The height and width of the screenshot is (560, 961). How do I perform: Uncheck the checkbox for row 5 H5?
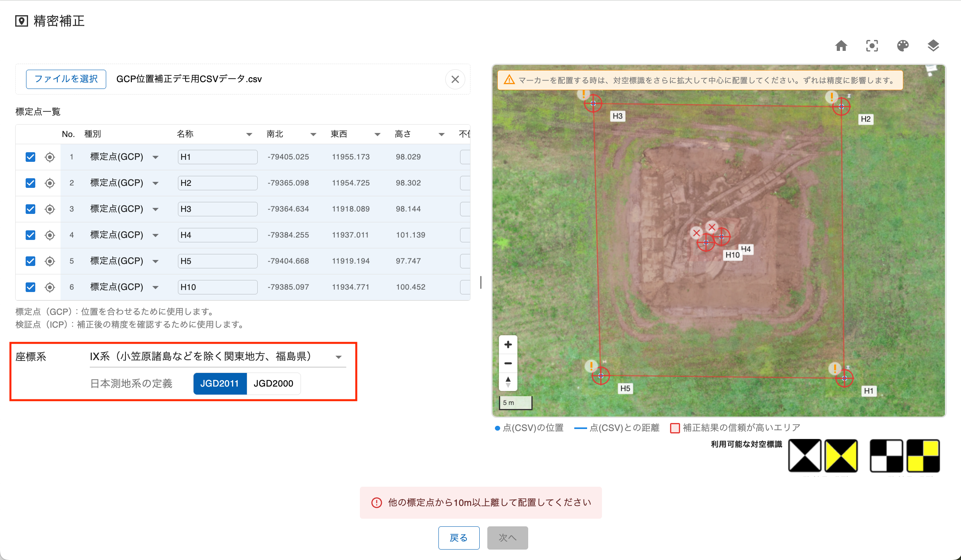pyautogui.click(x=30, y=261)
